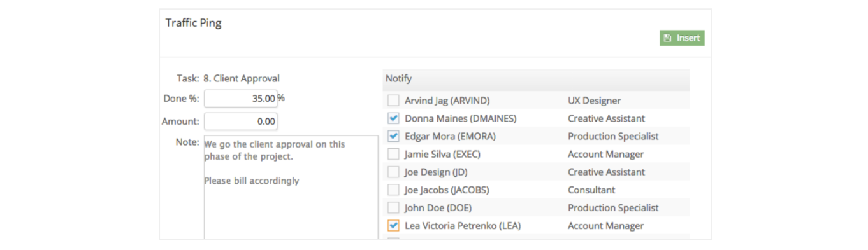Image resolution: width=868 pixels, height=250 pixels.
Task: Click the Amount input field
Action: click(240, 122)
